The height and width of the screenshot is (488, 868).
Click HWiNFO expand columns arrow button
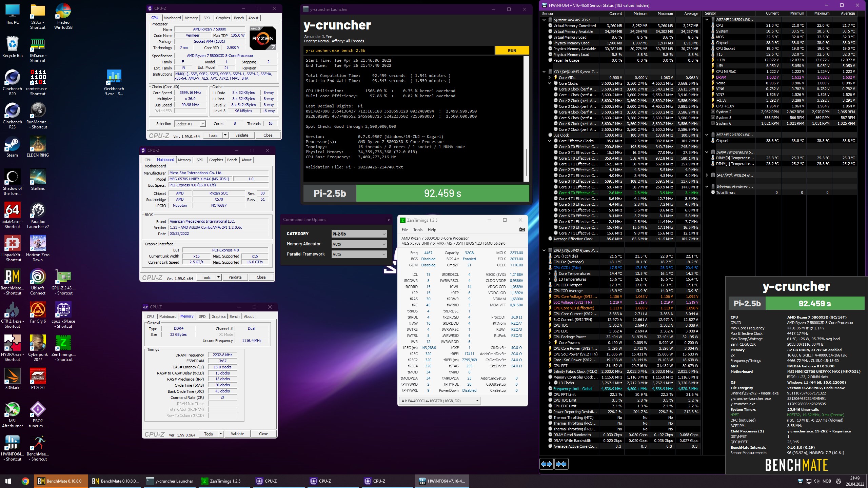[x=547, y=464]
